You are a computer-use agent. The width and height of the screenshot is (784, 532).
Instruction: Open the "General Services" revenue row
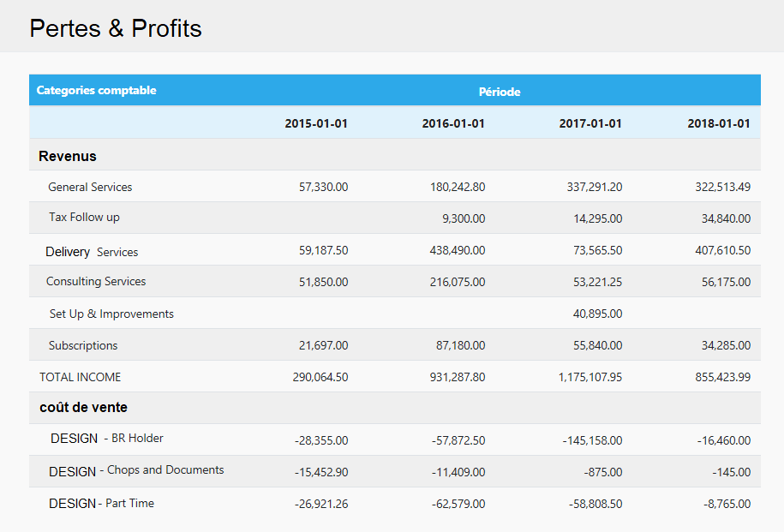90,187
